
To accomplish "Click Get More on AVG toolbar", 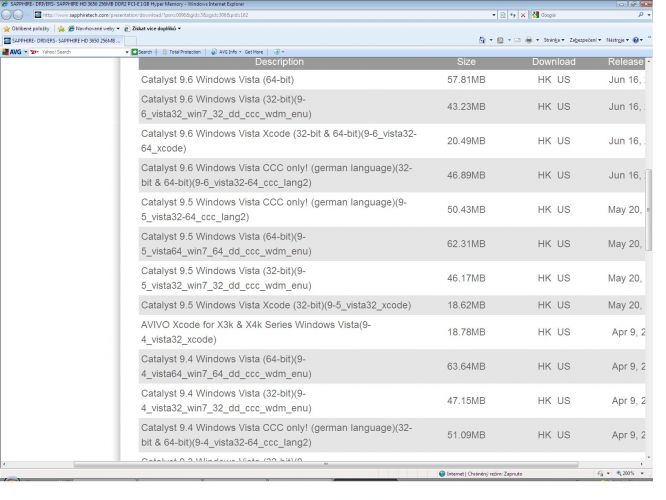I will coord(254,52).
